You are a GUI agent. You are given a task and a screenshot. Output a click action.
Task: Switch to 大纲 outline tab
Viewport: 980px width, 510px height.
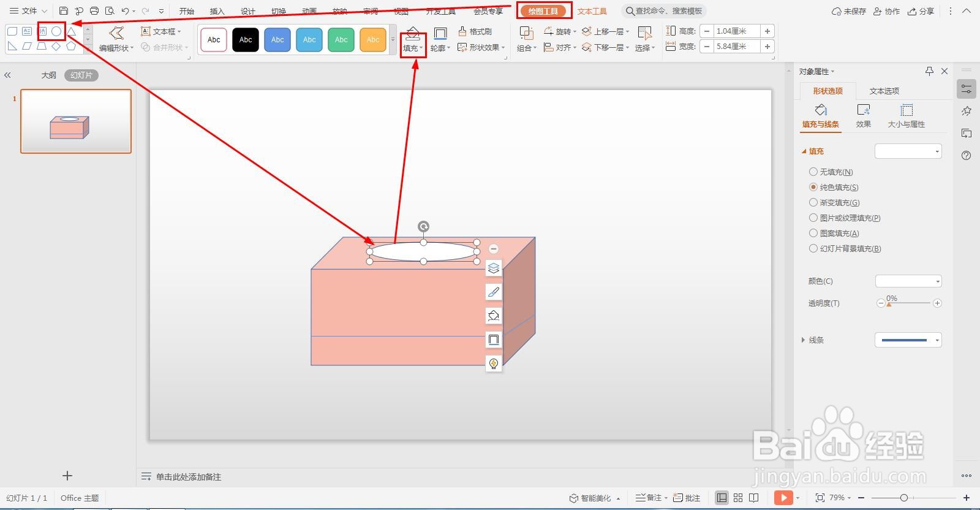click(48, 75)
